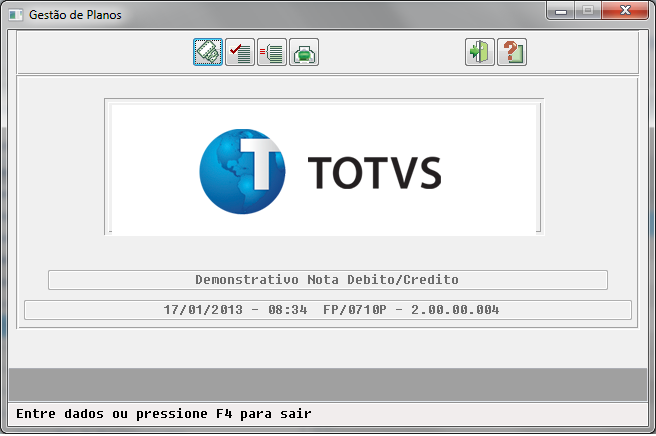Click the printer icon to print
Image resolution: width=656 pixels, height=436 pixels.
pyautogui.click(x=304, y=52)
